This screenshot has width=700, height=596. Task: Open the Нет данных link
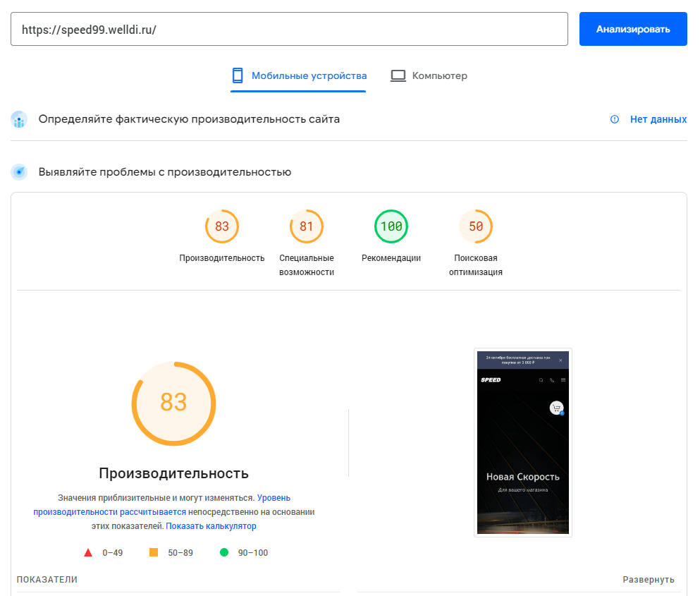[x=658, y=120]
